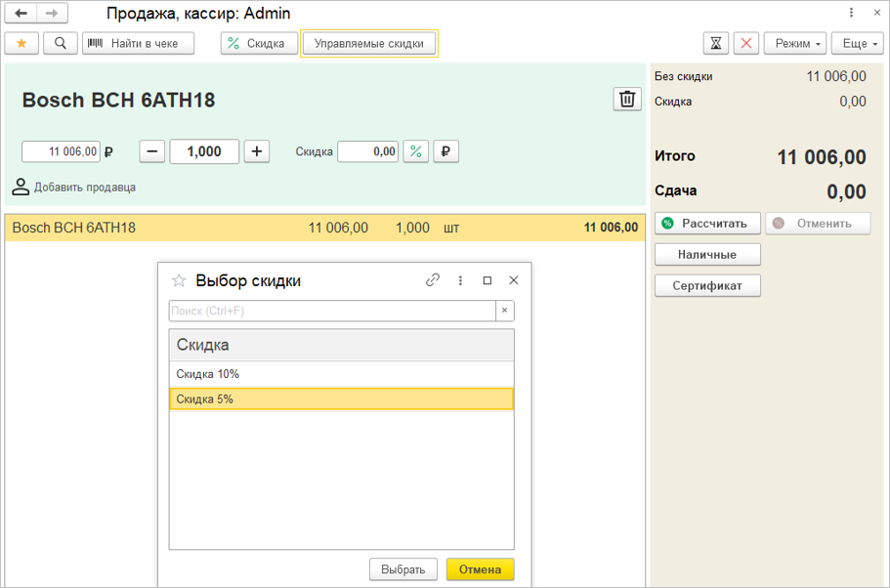Open the Выбор скидки dialog three-dot menu
The height and width of the screenshot is (588, 890).
[x=460, y=280]
